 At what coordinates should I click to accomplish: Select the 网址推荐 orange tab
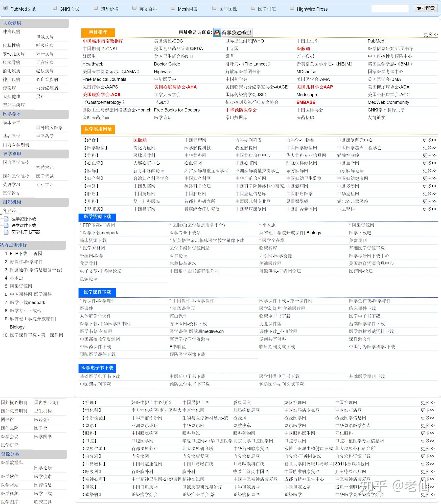98,32
